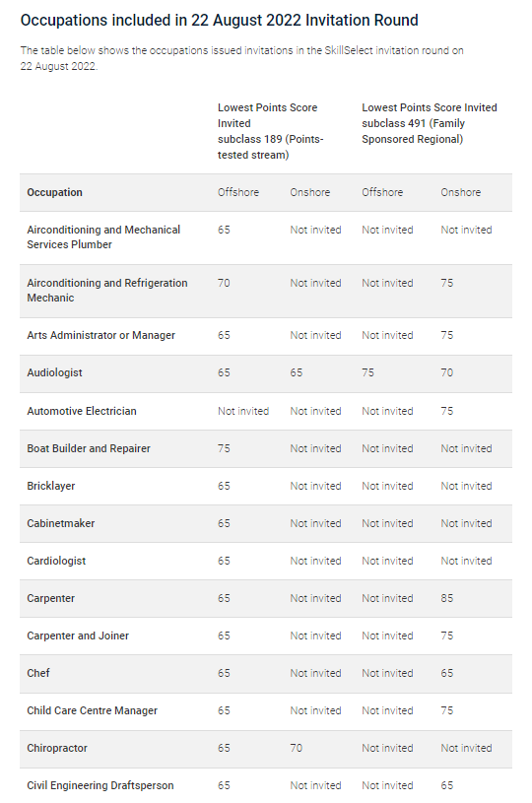
Task: Click the Carpenter and Joiner occupation
Action: coord(78,636)
